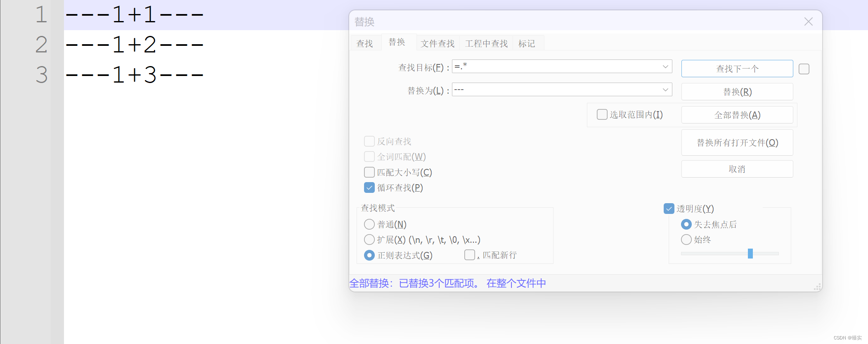
Task: Click the 取消 button
Action: [737, 169]
